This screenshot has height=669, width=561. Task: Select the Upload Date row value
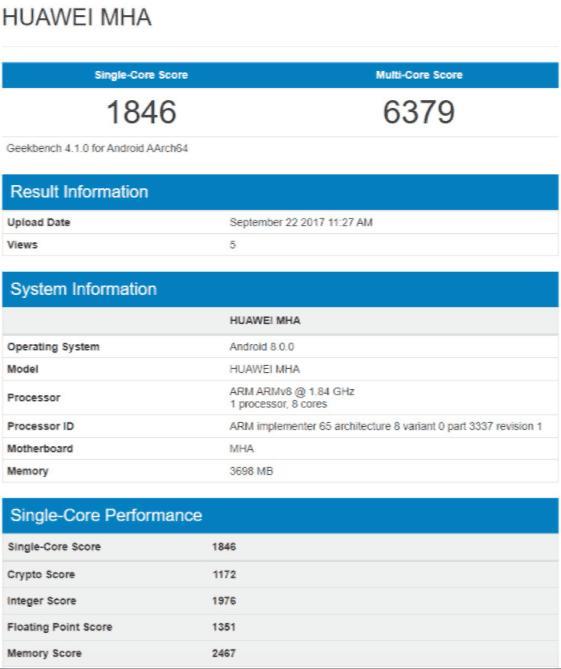tap(301, 222)
